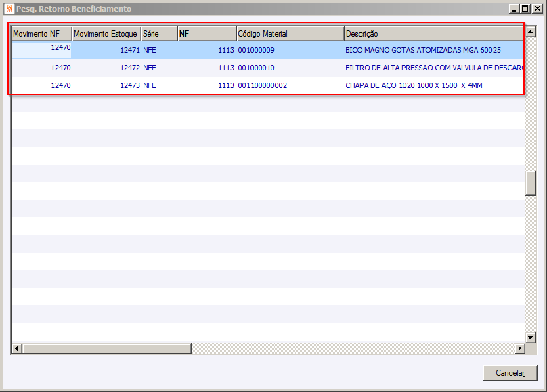The image size is (547, 392).
Task: Sort by Movimento Estoque column header
Action: click(x=106, y=34)
